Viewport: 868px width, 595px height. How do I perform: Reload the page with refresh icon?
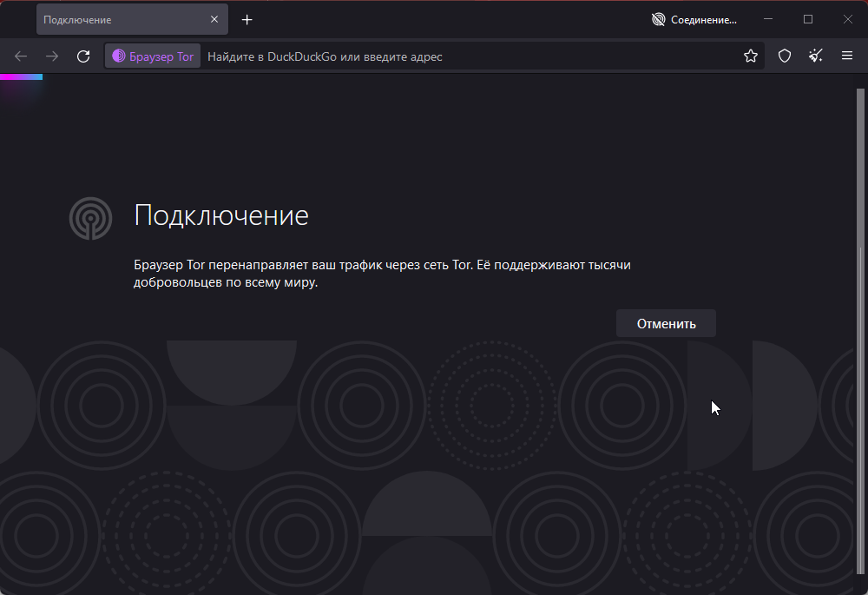(83, 56)
